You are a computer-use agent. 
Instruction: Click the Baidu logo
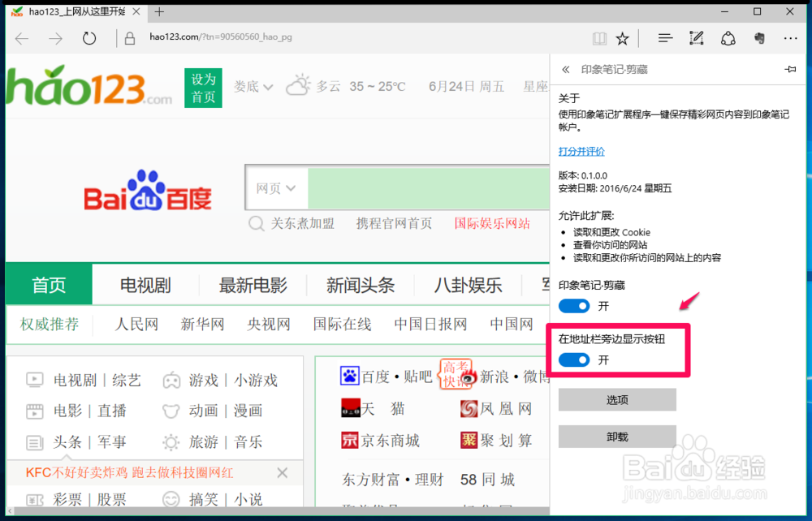148,191
